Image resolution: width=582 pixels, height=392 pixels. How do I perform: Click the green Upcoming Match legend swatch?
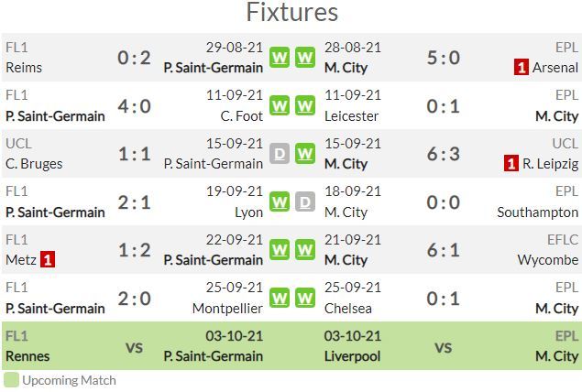(x=11, y=380)
